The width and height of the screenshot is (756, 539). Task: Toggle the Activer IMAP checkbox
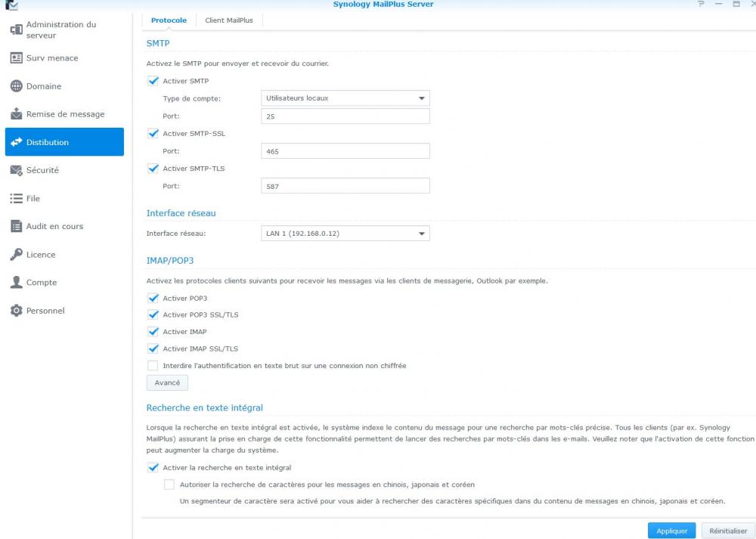pos(153,332)
